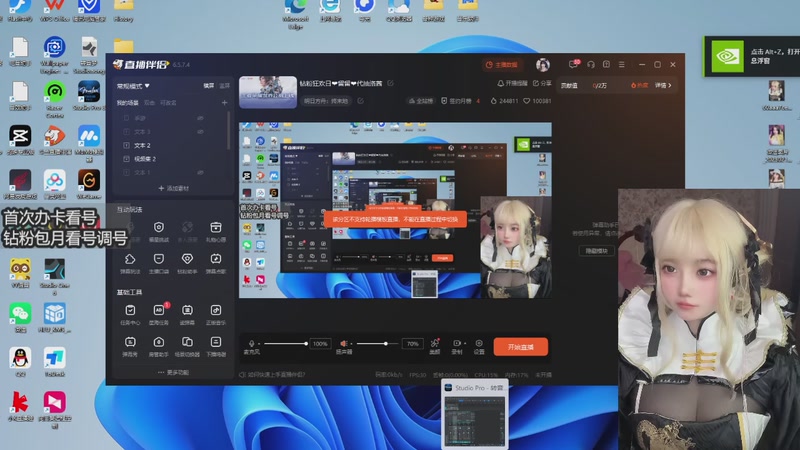
Task: Open the 场景切换器 scene switcher tool
Action: (187, 345)
